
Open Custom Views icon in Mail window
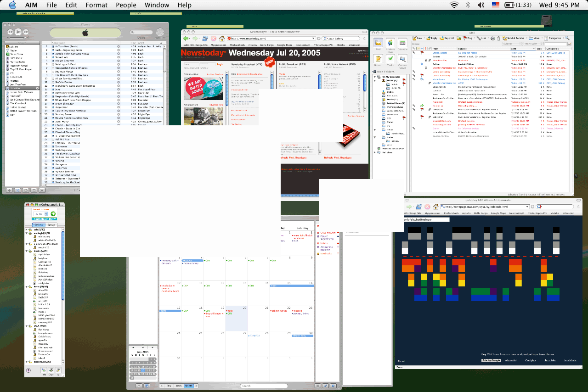coord(402,58)
